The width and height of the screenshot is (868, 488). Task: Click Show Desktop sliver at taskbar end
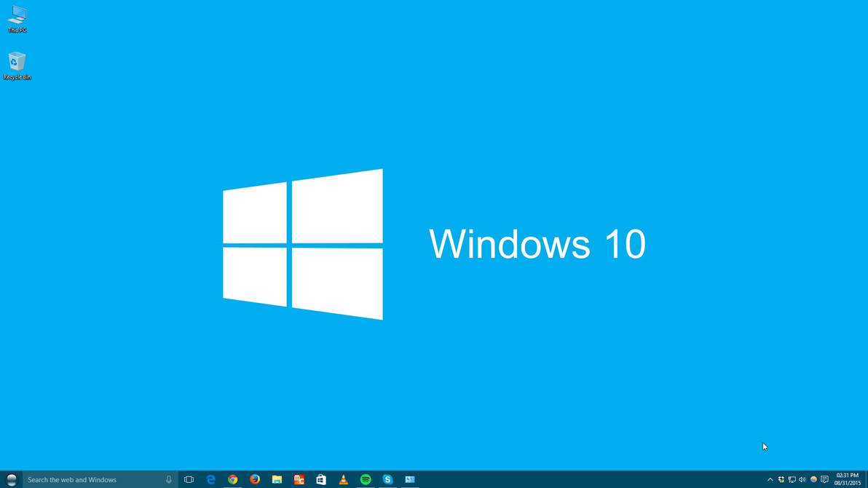866,480
